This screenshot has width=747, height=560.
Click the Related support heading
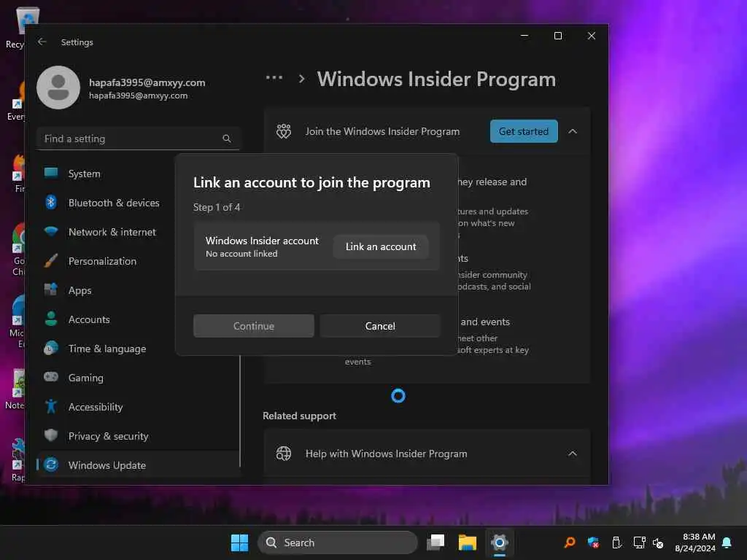(299, 416)
